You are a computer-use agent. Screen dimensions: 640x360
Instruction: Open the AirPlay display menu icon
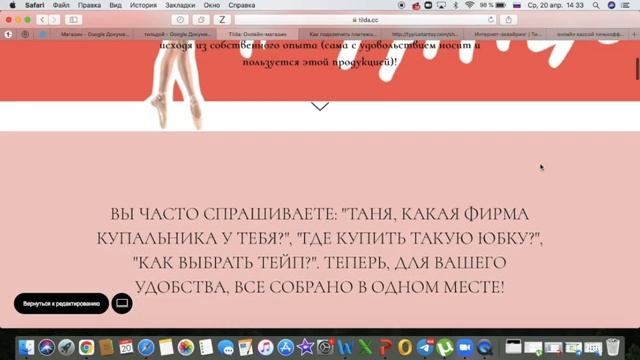[441, 5]
